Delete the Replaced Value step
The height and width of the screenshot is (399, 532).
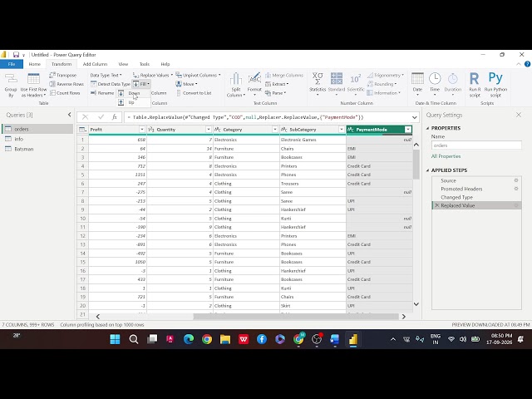(x=437, y=205)
